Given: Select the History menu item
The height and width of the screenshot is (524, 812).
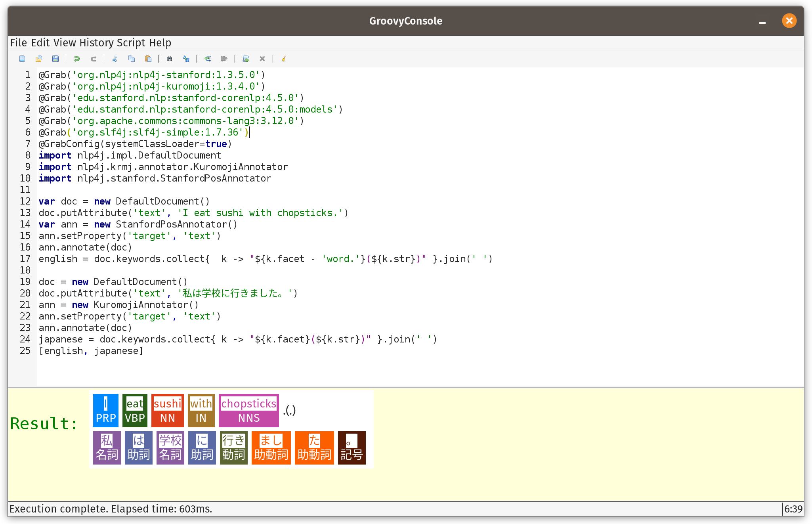Looking at the screenshot, I should [96, 43].
